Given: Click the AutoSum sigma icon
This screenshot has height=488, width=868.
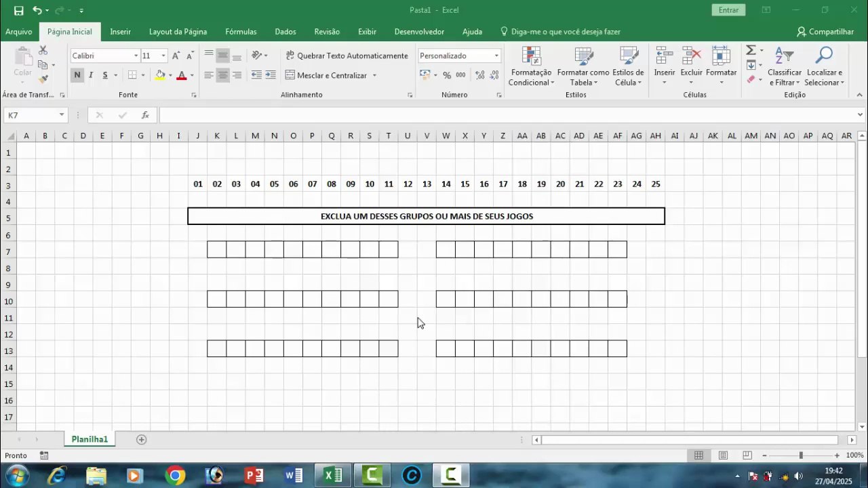Looking at the screenshot, I should (x=751, y=50).
